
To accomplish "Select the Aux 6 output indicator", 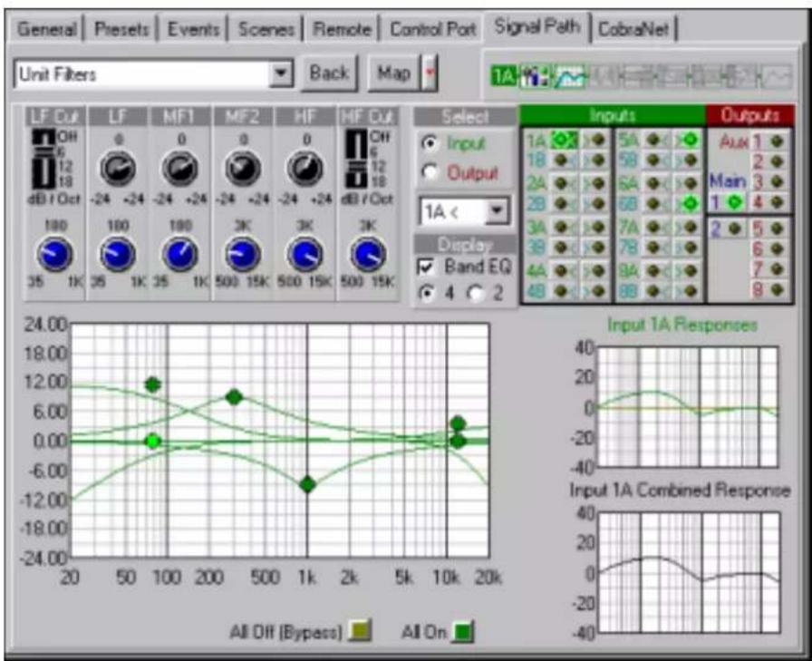I will pos(777,248).
